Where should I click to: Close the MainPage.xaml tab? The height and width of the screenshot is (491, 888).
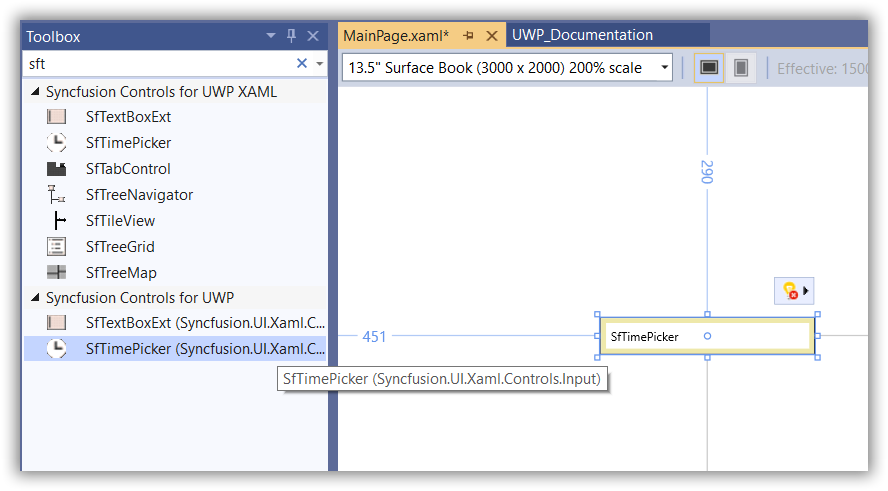coord(492,36)
